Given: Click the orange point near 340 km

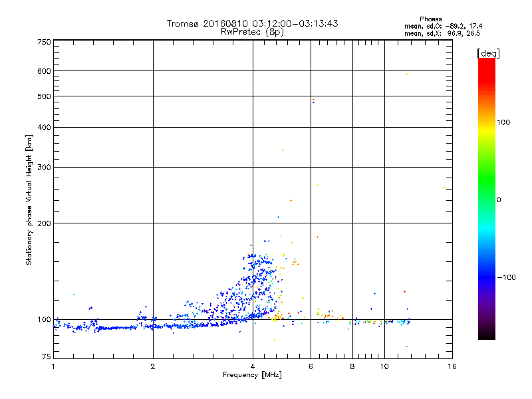Looking at the screenshot, I should (x=283, y=150).
